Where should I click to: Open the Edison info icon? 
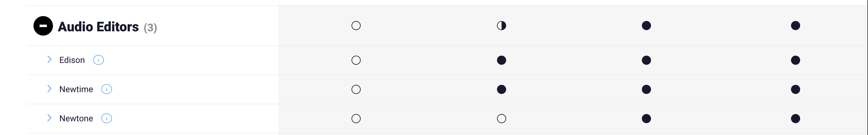pos(98,60)
